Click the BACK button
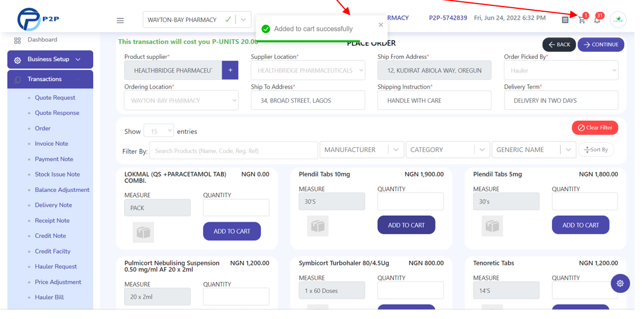The width and height of the screenshot is (644, 319). (559, 45)
